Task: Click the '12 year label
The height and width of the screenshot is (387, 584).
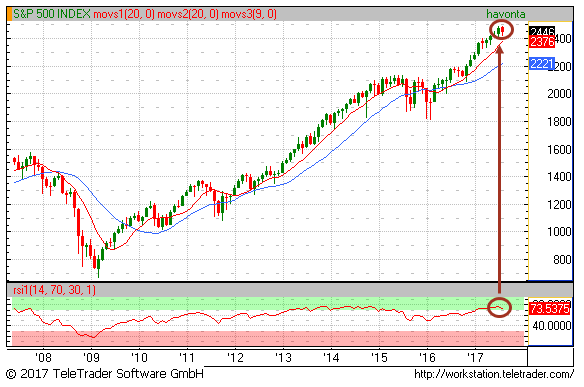Action: (235, 358)
